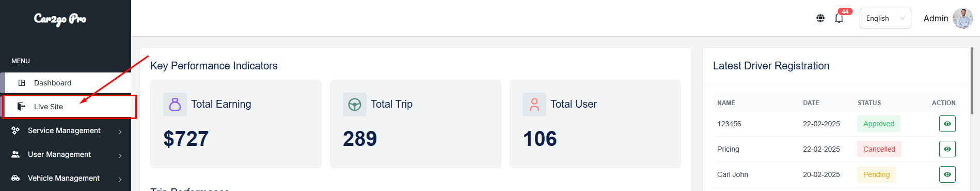
Task: View the Carl John driver with the eye button
Action: (947, 174)
